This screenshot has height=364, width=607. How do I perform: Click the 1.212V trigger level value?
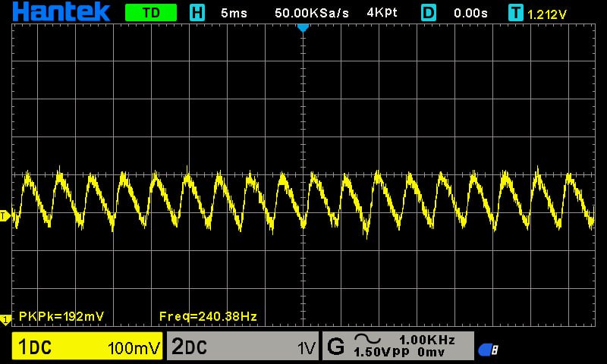[x=546, y=14]
